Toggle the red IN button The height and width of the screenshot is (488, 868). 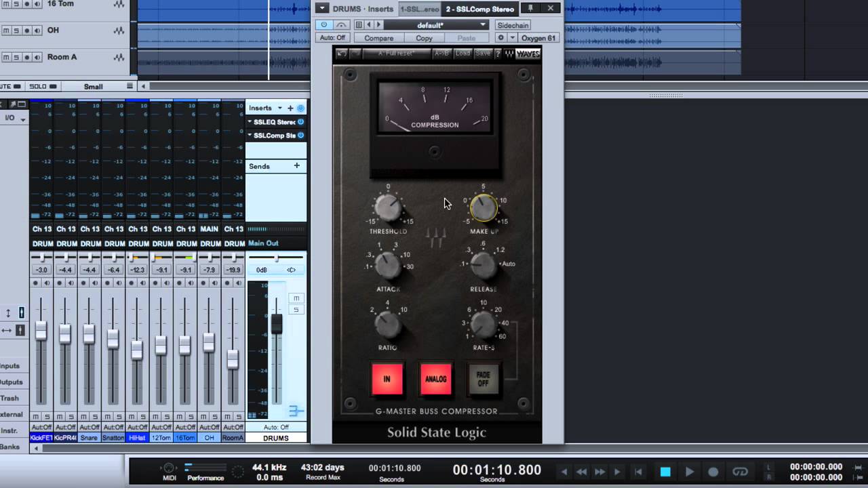[x=387, y=379]
